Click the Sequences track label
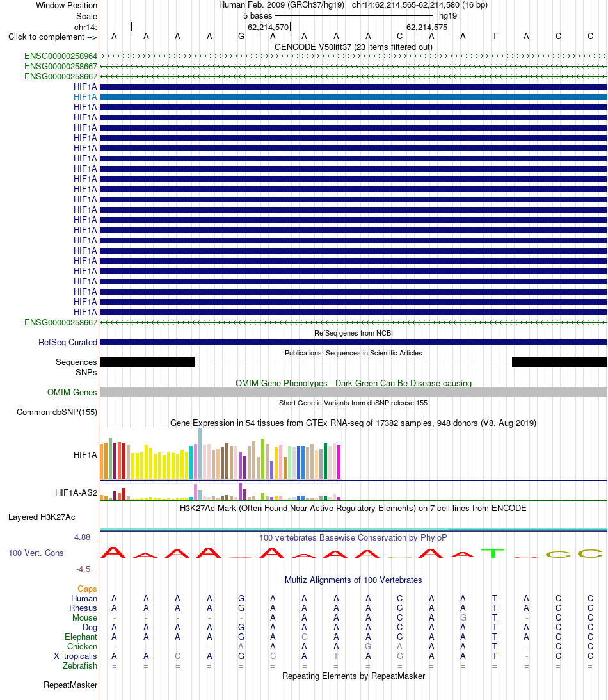Viewport: 608px width, 700px height. coord(76,362)
